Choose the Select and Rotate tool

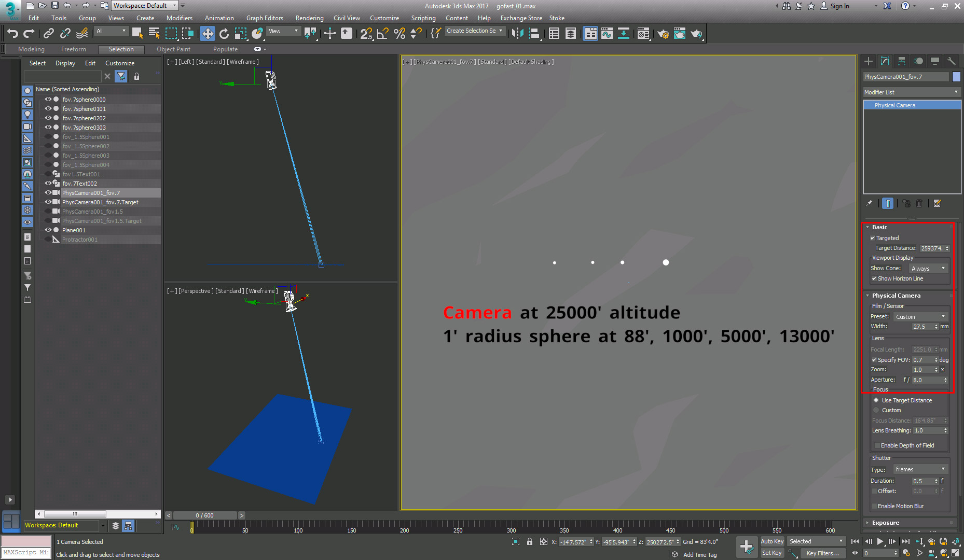click(224, 34)
